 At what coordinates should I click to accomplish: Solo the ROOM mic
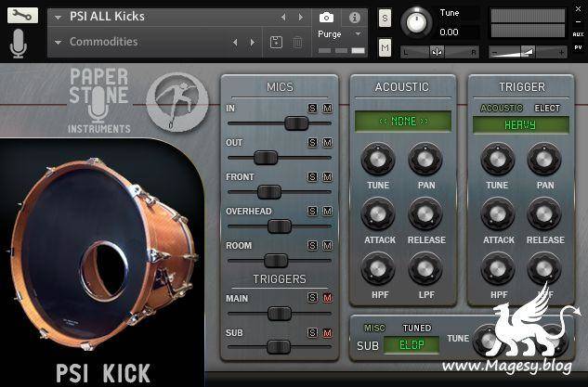click(312, 246)
